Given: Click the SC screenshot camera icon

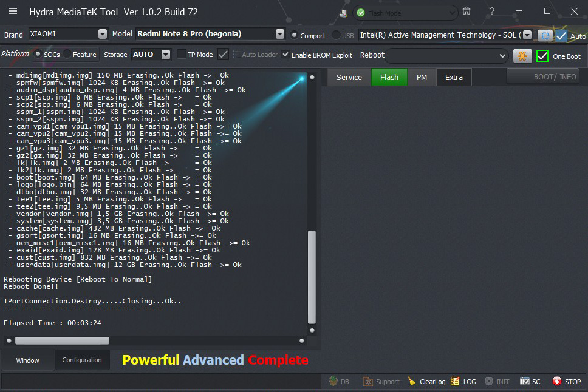Looking at the screenshot, I should pos(524,382).
